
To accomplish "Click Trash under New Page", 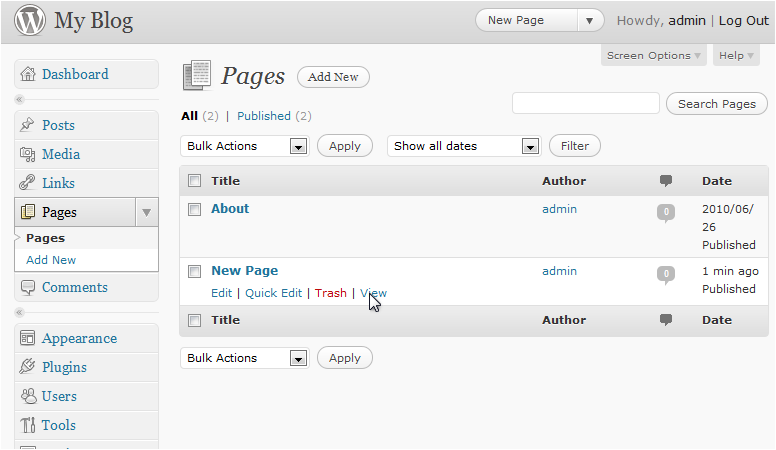I will point(331,293).
